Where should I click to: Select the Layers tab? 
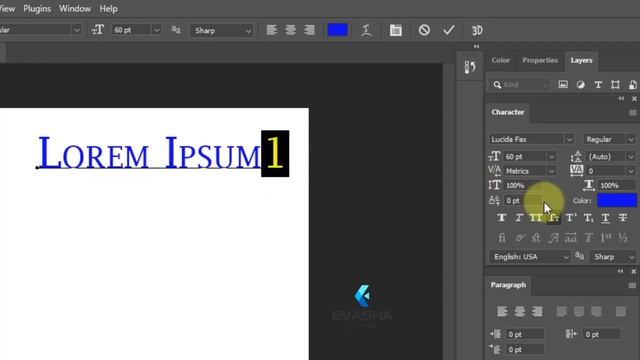(581, 60)
